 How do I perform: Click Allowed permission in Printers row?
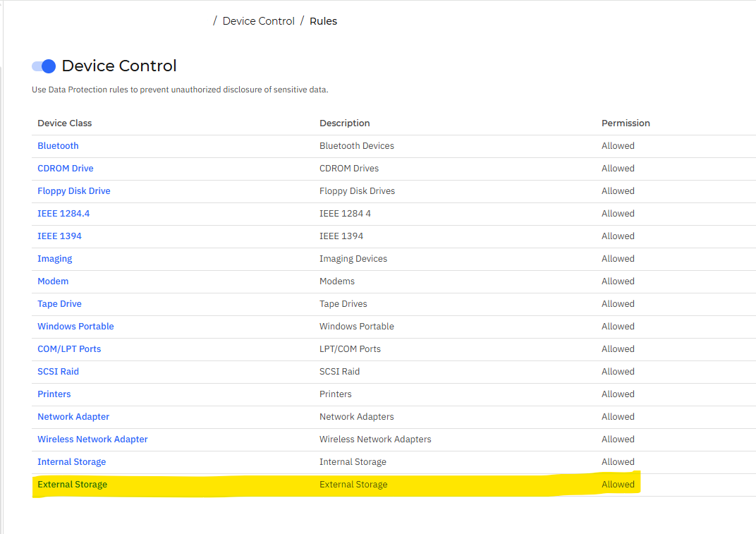tap(618, 394)
